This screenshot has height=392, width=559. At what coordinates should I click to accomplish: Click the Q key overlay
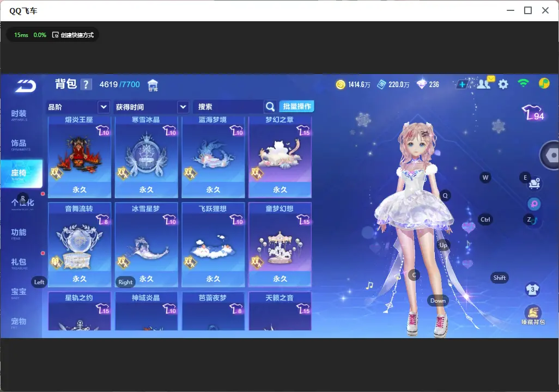tap(445, 195)
